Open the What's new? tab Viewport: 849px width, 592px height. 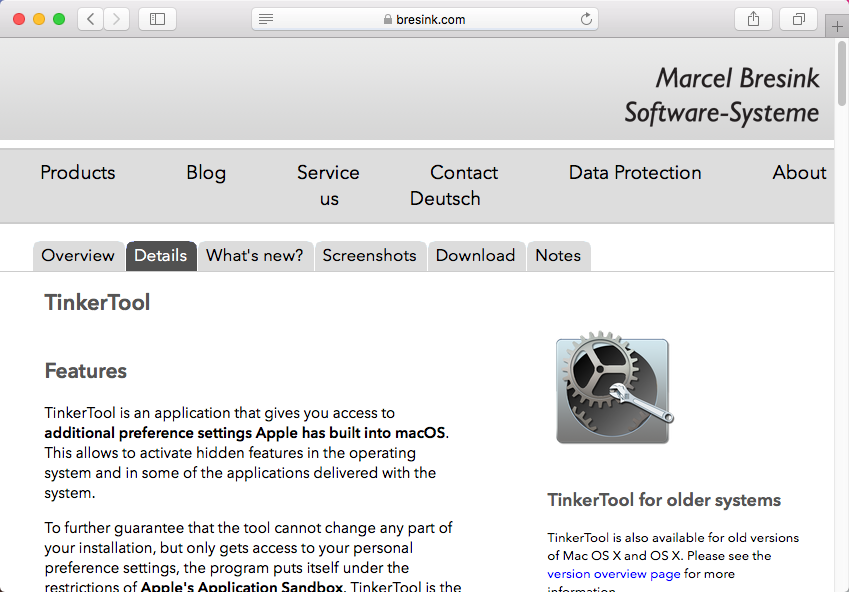(255, 256)
